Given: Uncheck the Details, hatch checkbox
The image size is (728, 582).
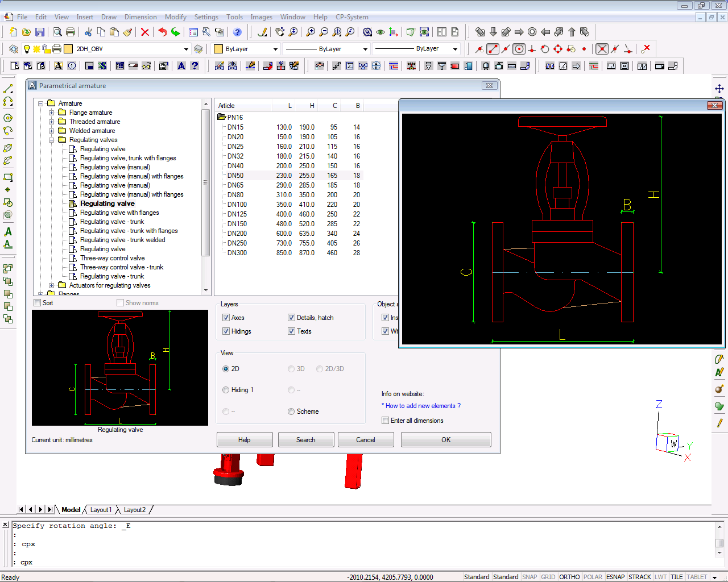Looking at the screenshot, I should tap(291, 318).
